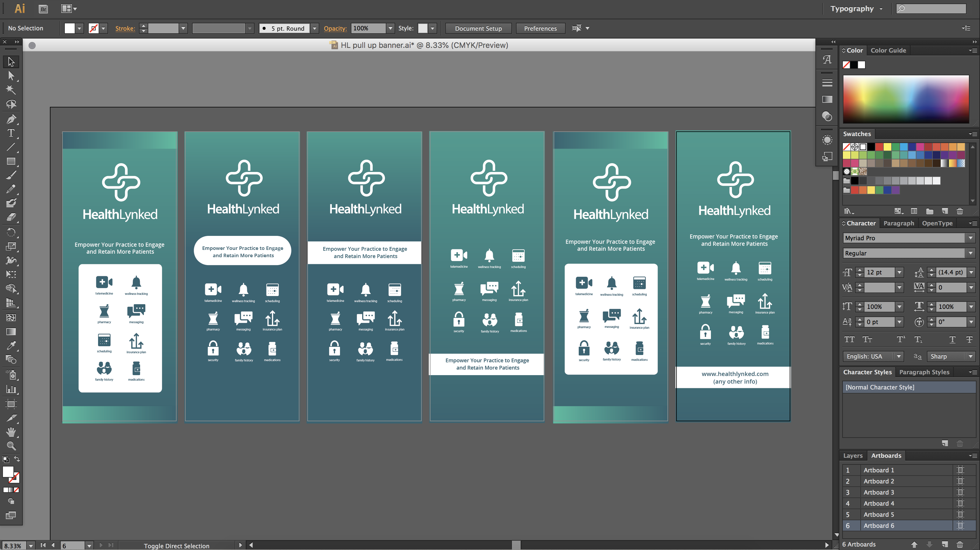Open the zoom level 8.33% dropdown
Image resolution: width=980 pixels, height=550 pixels.
31,545
